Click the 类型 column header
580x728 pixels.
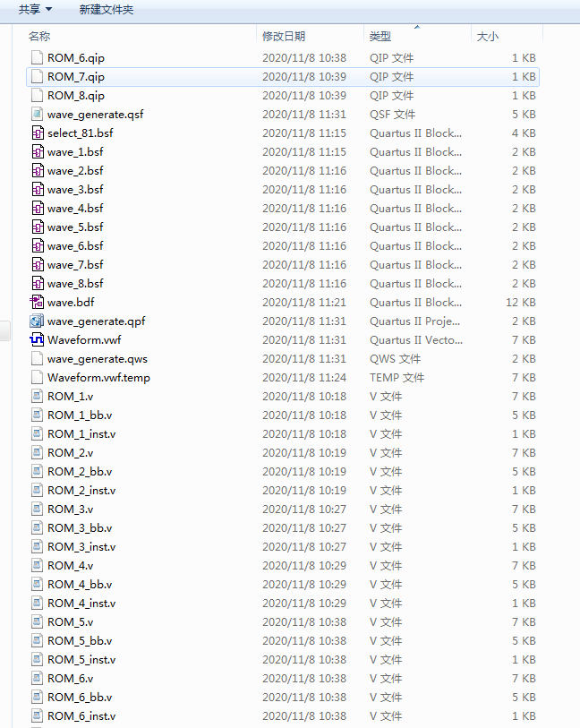[x=380, y=36]
